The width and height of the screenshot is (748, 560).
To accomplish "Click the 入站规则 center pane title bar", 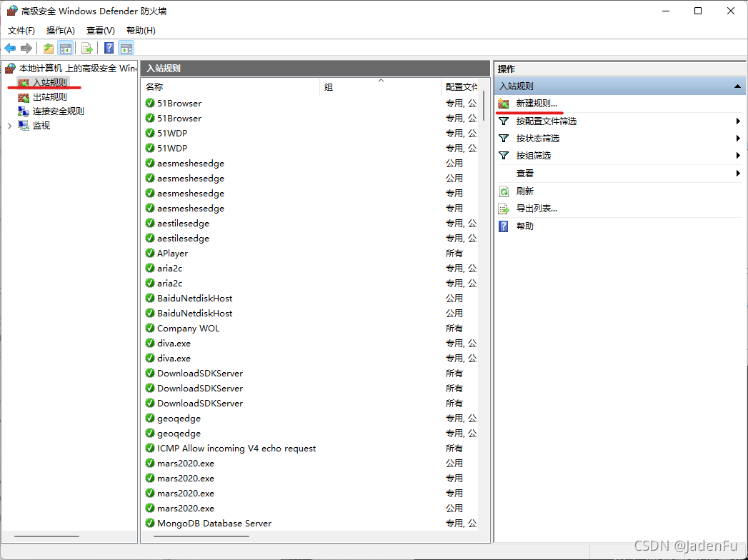I will [315, 68].
